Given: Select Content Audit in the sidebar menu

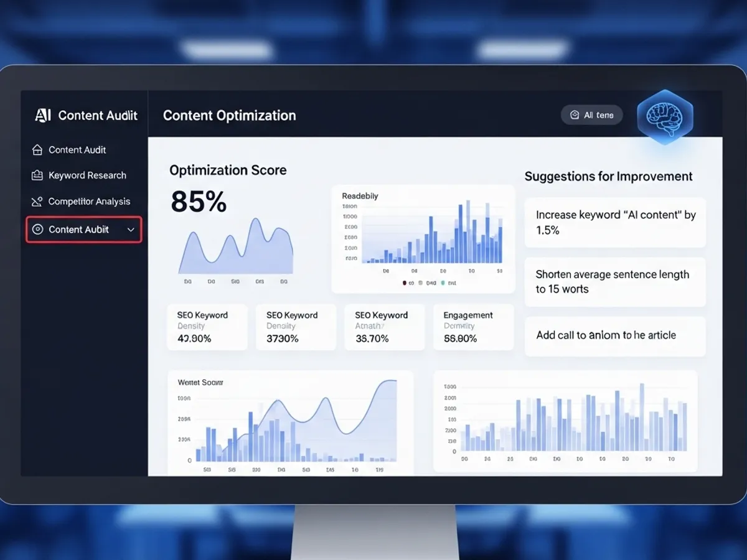Looking at the screenshot, I should (x=77, y=150).
